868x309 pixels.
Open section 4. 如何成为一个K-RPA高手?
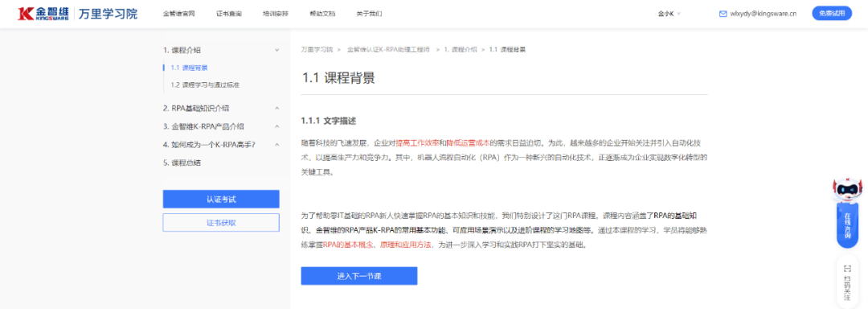pos(209,145)
